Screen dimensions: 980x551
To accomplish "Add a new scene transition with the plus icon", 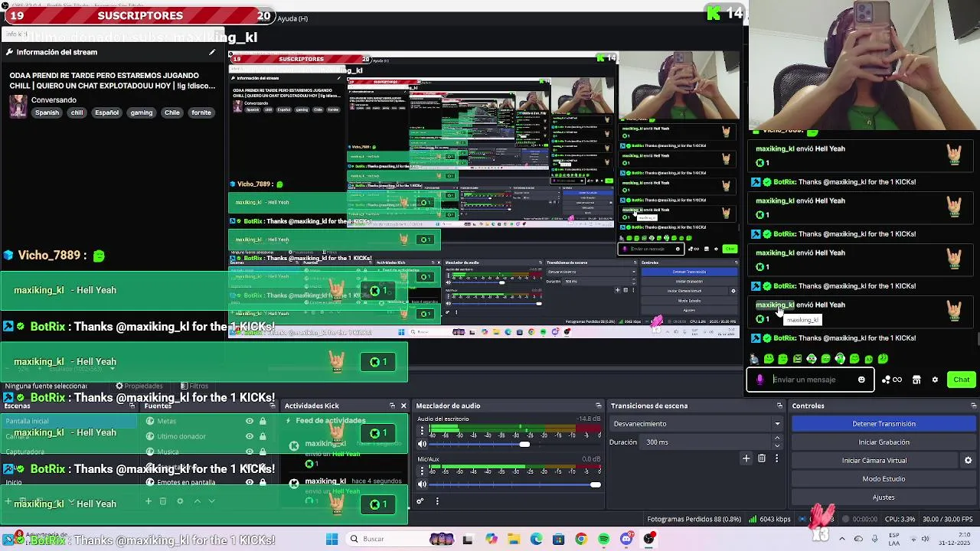I will (x=746, y=458).
